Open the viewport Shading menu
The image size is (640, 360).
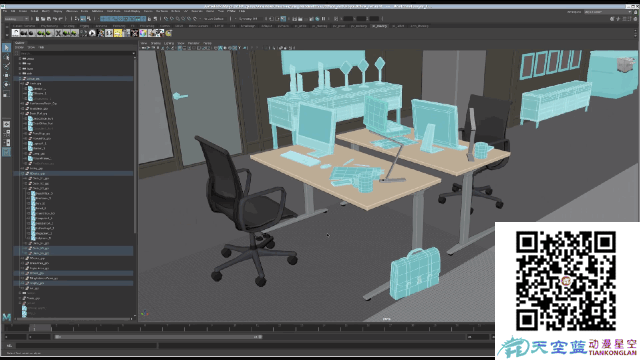pyautogui.click(x=156, y=43)
